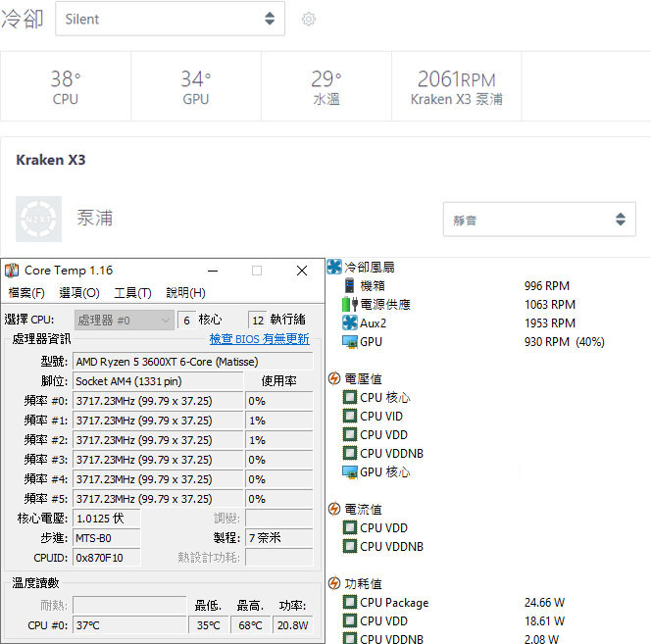Viewport: 651px width, 644px height.
Task: Click the CPU 核心 voltage chip icon
Action: [350, 397]
